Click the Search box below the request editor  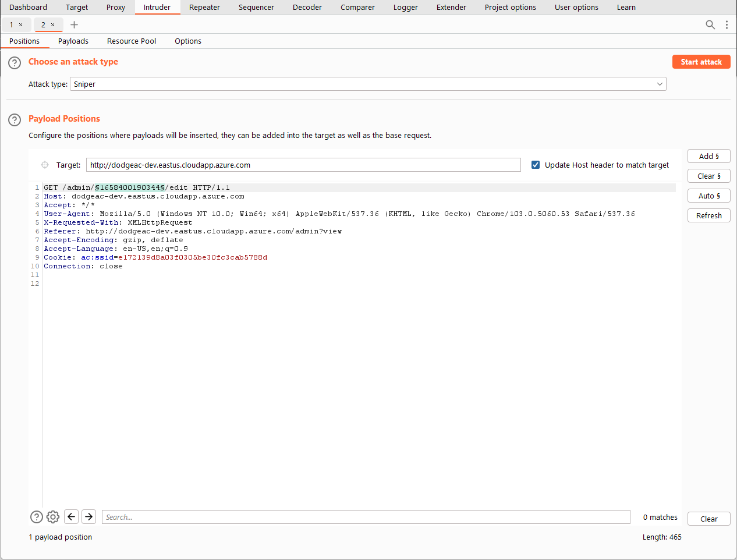(366, 517)
